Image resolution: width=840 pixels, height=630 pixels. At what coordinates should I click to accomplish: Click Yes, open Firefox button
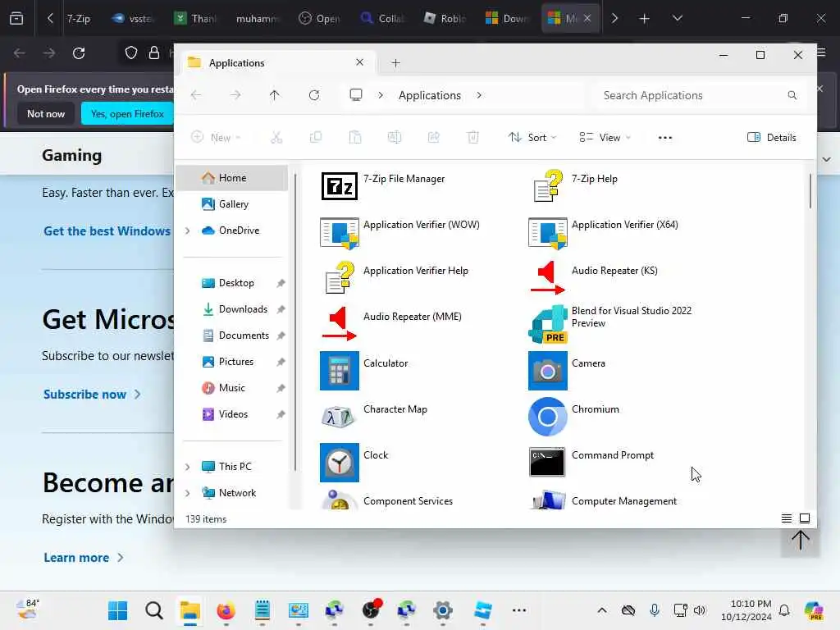click(x=127, y=114)
